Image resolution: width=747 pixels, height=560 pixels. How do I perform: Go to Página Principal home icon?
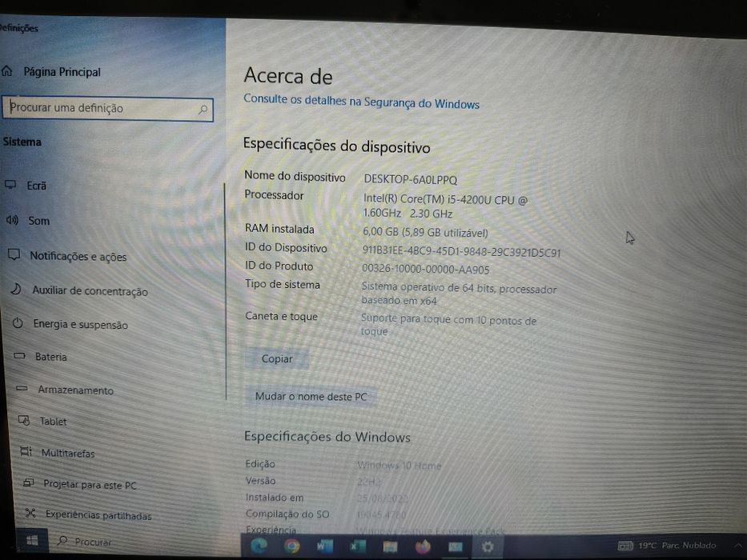coord(6,71)
